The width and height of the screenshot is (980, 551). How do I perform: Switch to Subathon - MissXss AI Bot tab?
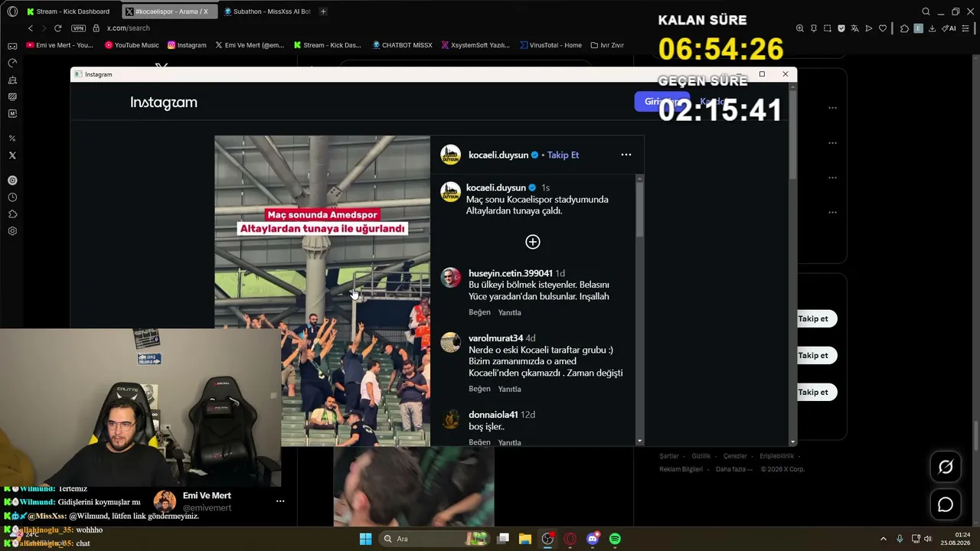[267, 11]
